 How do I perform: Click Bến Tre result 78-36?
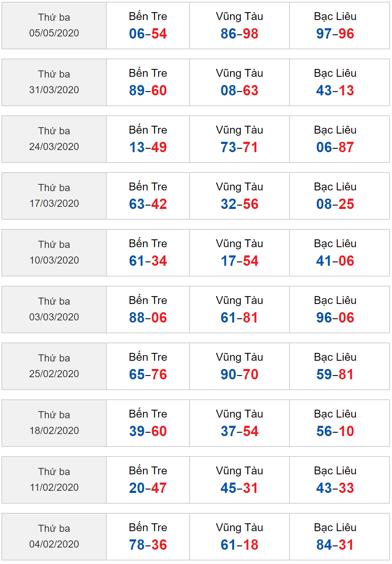148,545
